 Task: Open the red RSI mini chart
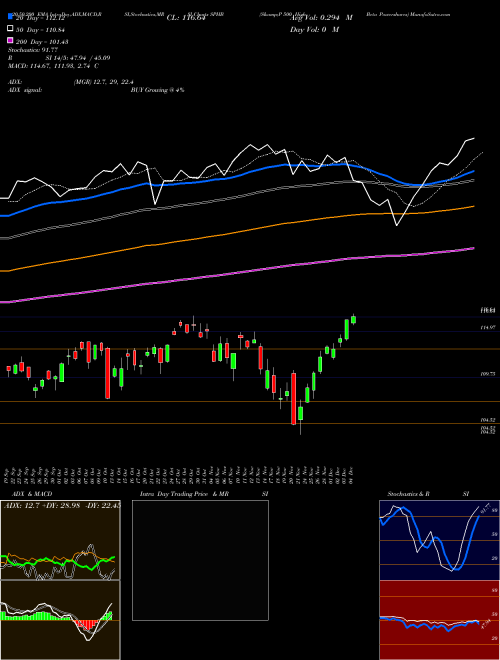coord(439,620)
